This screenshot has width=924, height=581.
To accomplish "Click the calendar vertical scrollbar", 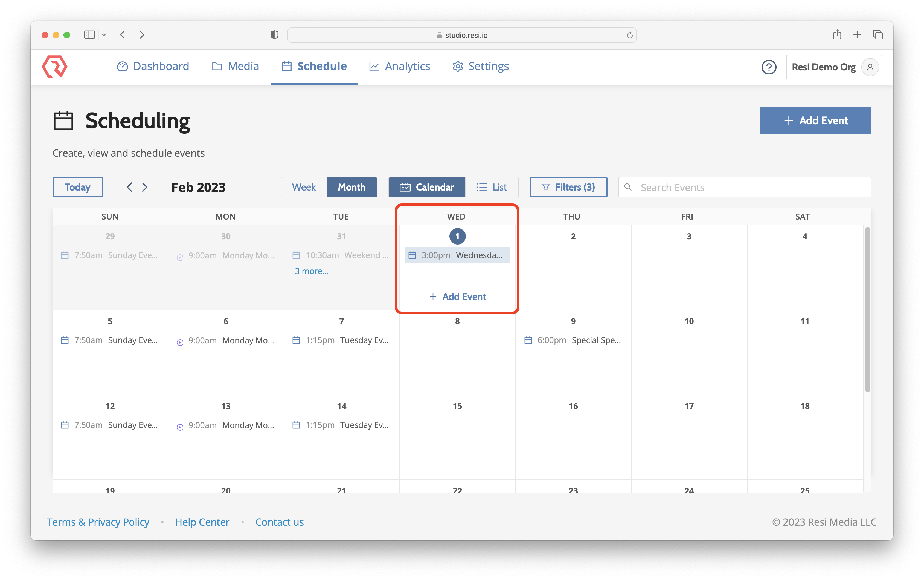I will (x=867, y=309).
